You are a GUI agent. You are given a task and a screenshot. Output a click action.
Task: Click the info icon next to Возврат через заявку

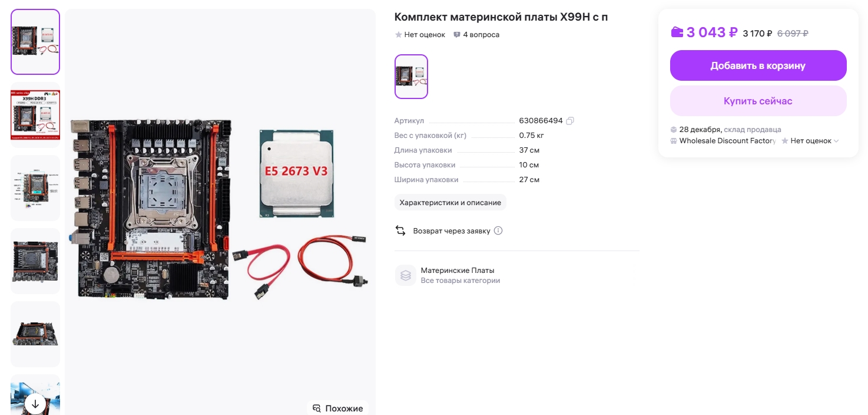click(498, 230)
